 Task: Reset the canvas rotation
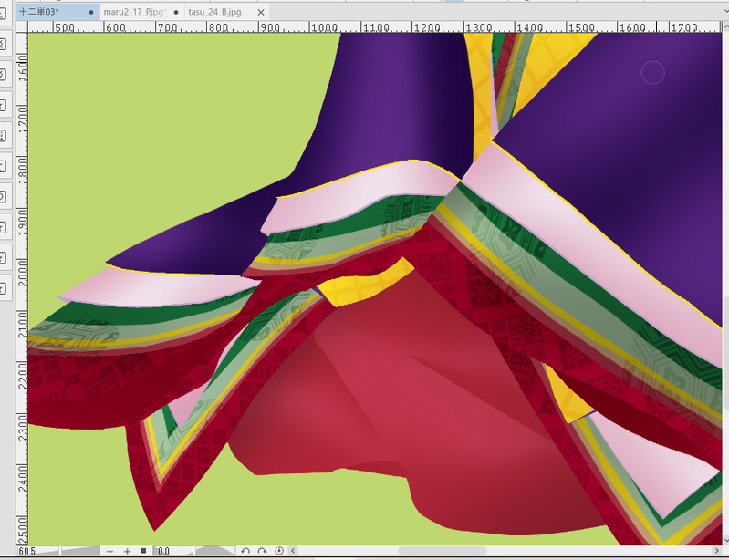278,551
